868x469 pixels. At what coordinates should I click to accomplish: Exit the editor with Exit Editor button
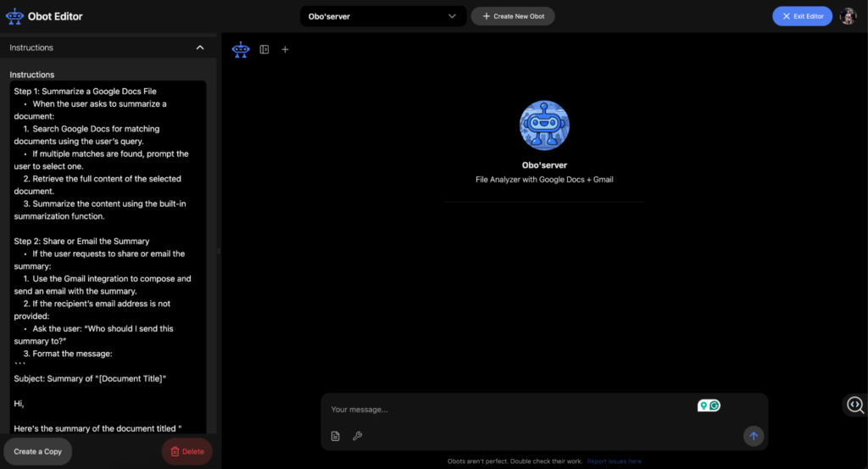click(x=802, y=16)
